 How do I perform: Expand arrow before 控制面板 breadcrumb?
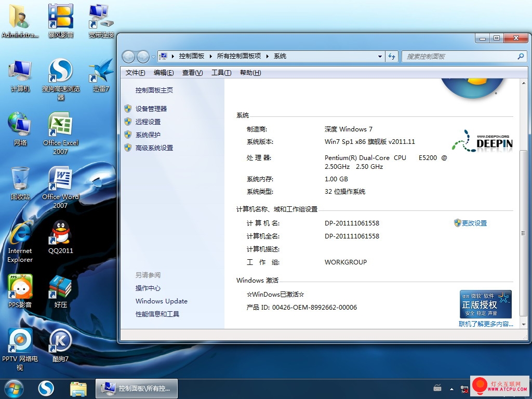[x=173, y=56]
